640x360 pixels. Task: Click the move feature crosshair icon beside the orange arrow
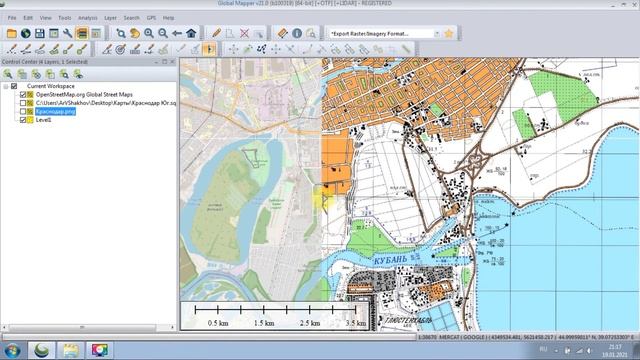coord(233,49)
